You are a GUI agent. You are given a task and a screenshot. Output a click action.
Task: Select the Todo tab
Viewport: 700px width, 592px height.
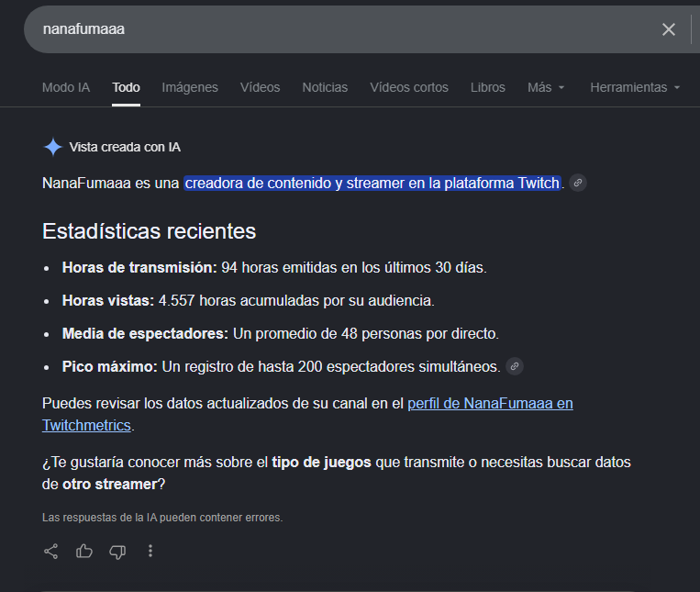click(126, 87)
